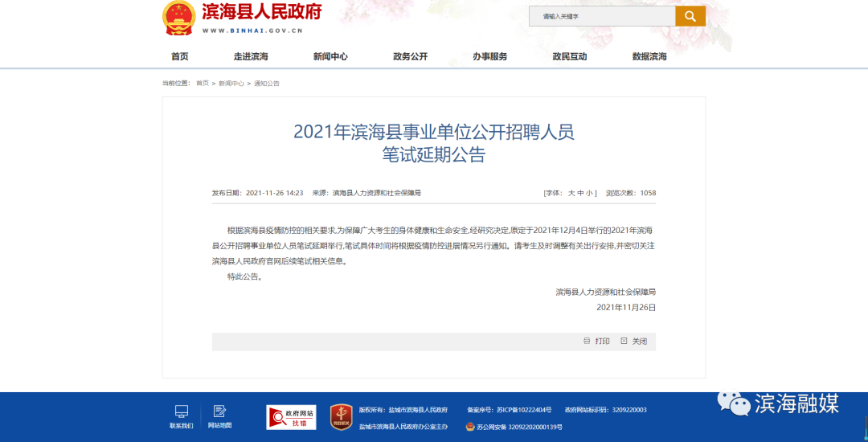Open the 走进滨海 navigation item

[251, 56]
